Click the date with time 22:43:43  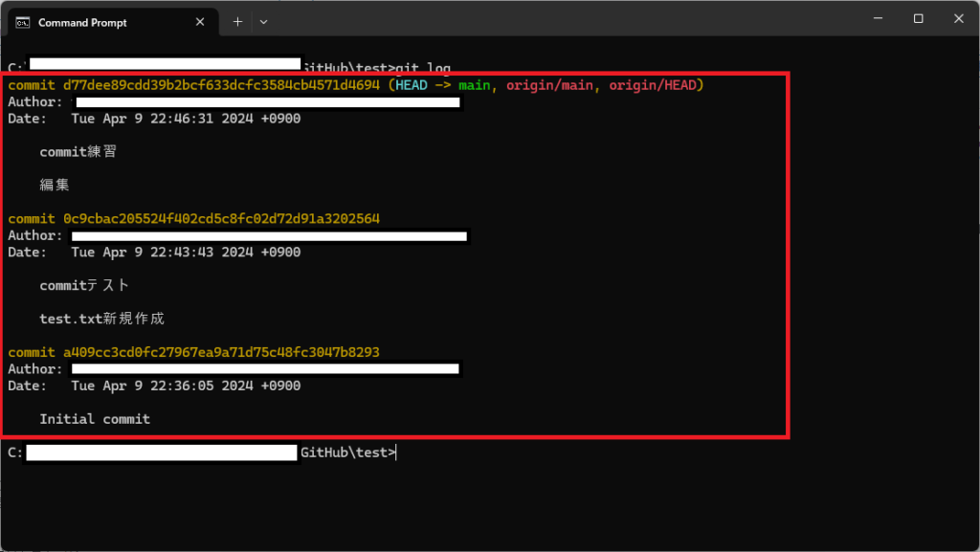(186, 253)
